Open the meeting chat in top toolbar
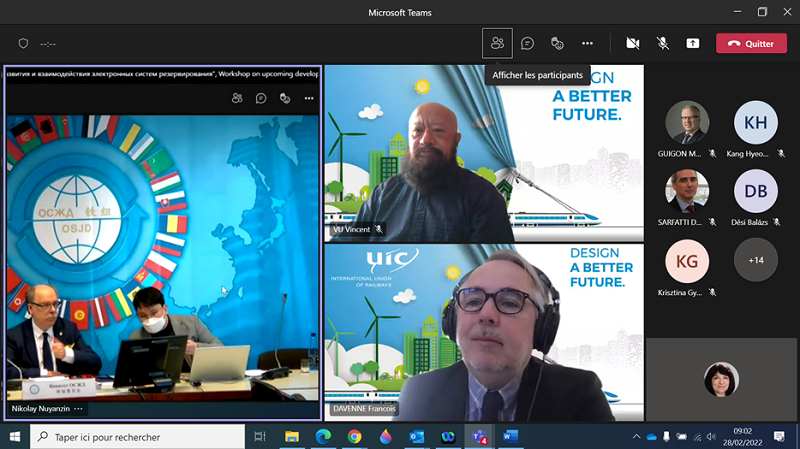The image size is (800, 449). coord(527,43)
